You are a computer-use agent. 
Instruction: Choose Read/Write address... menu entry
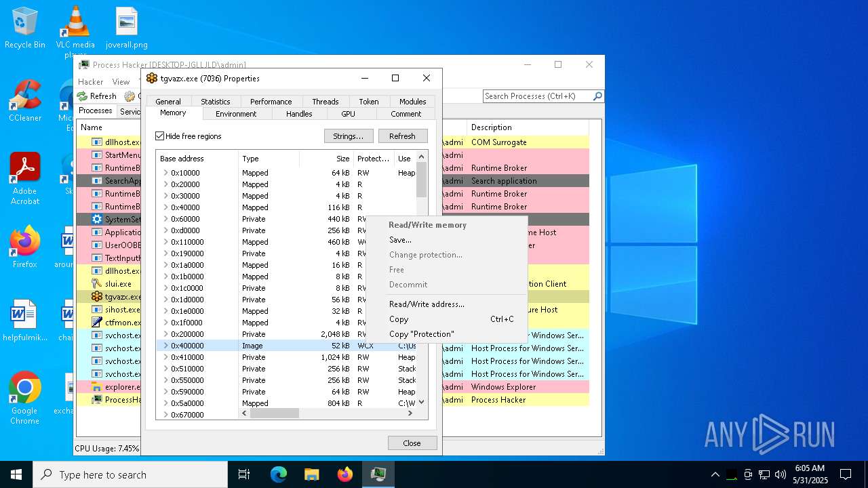(x=446, y=304)
